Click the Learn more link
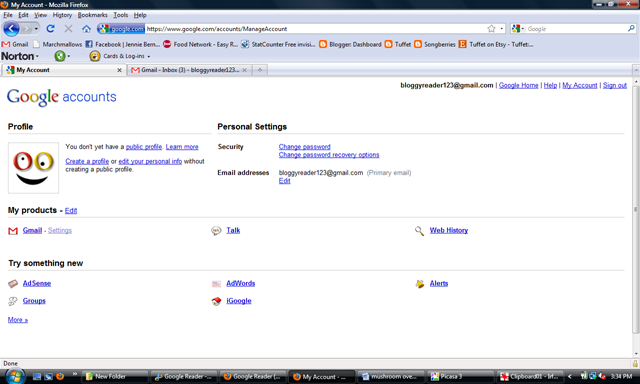This screenshot has width=640, height=384. (x=182, y=147)
